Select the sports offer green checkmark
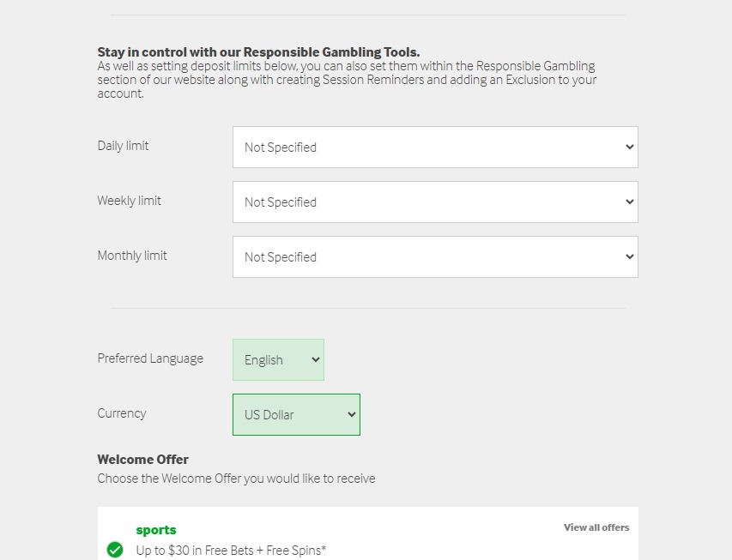 coord(115,550)
